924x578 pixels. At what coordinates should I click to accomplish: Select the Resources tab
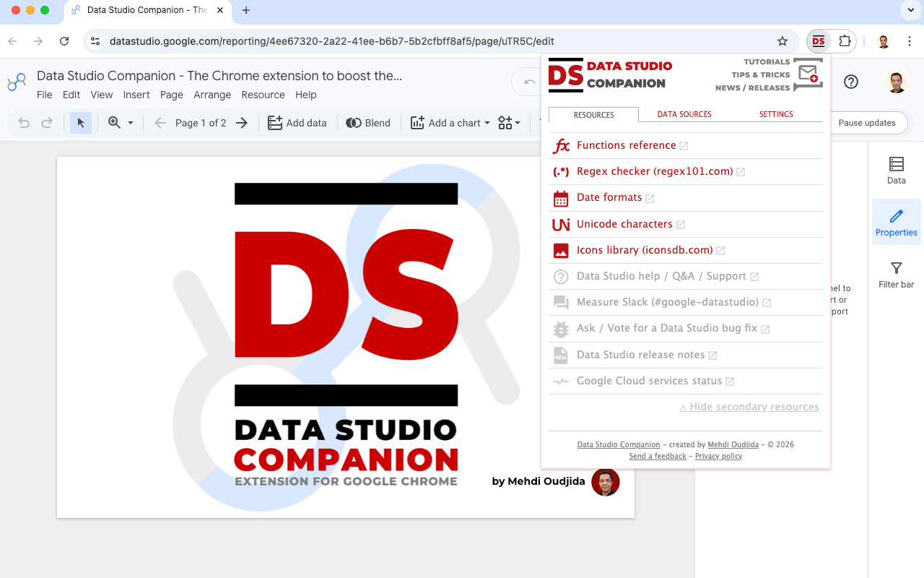[593, 114]
